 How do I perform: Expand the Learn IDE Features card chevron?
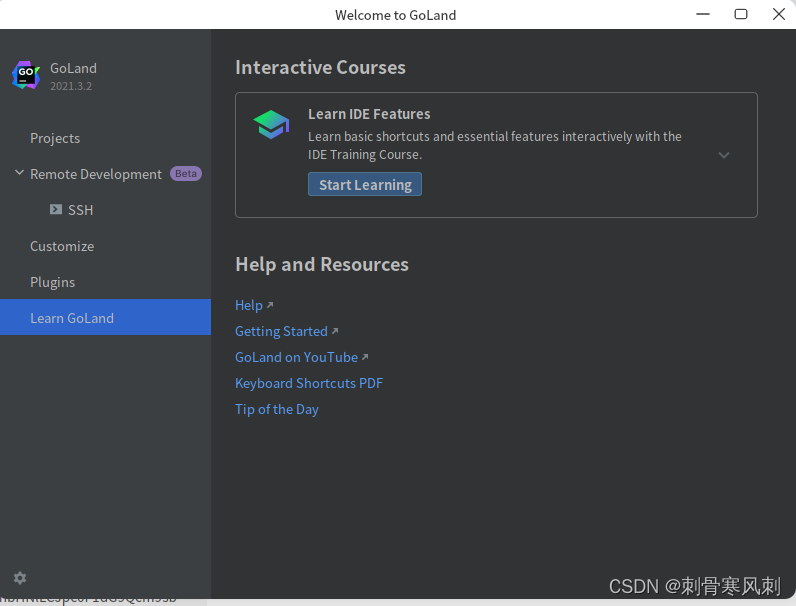724,155
